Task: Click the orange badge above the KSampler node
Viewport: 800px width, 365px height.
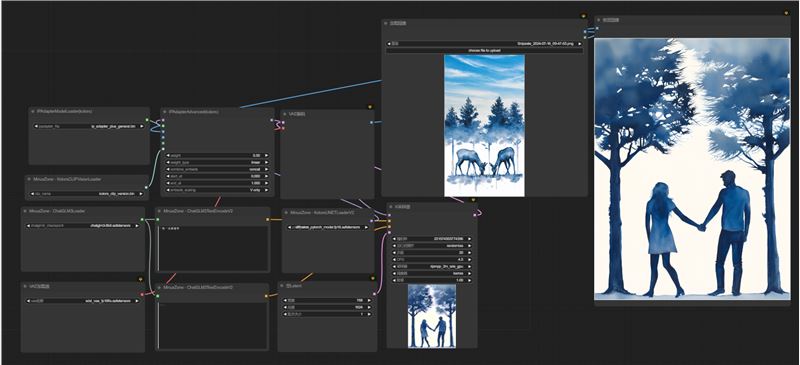Action: click(x=473, y=200)
